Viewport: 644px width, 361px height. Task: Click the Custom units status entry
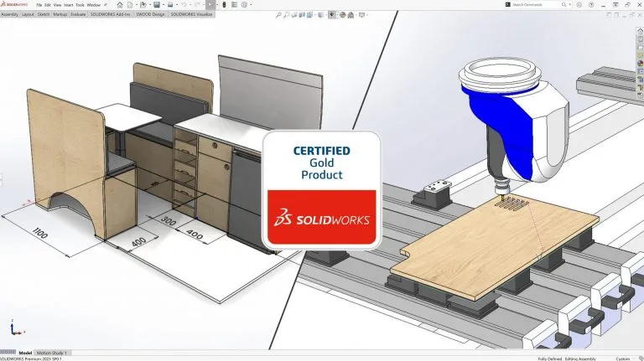pos(623,359)
